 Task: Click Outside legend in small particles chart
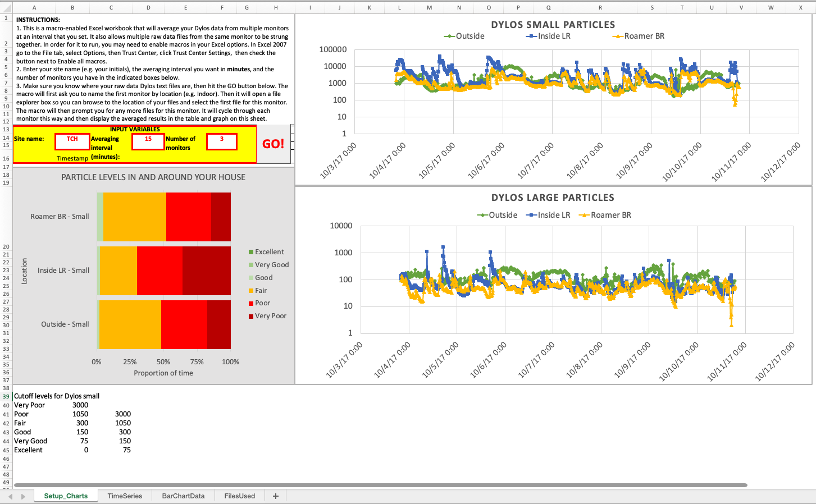point(464,36)
